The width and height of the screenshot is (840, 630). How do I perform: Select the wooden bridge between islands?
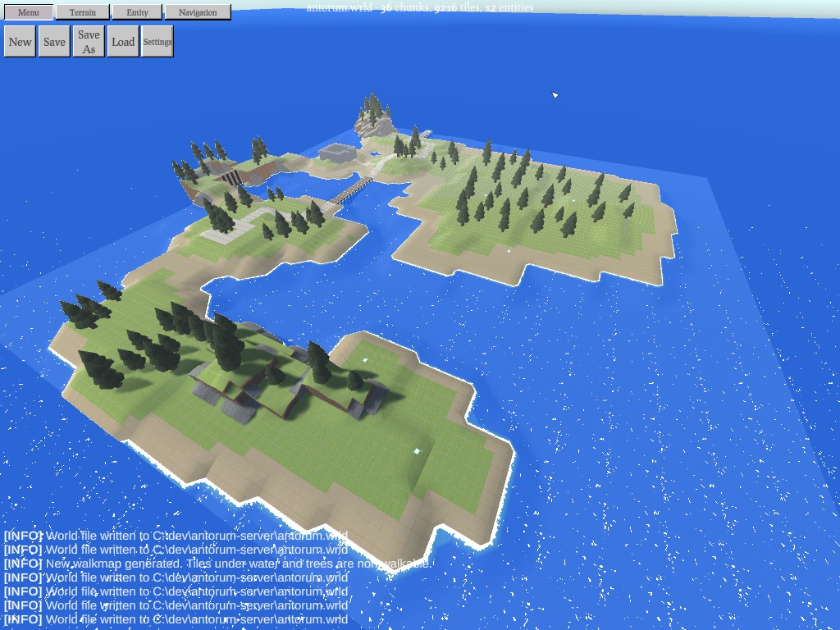click(352, 191)
